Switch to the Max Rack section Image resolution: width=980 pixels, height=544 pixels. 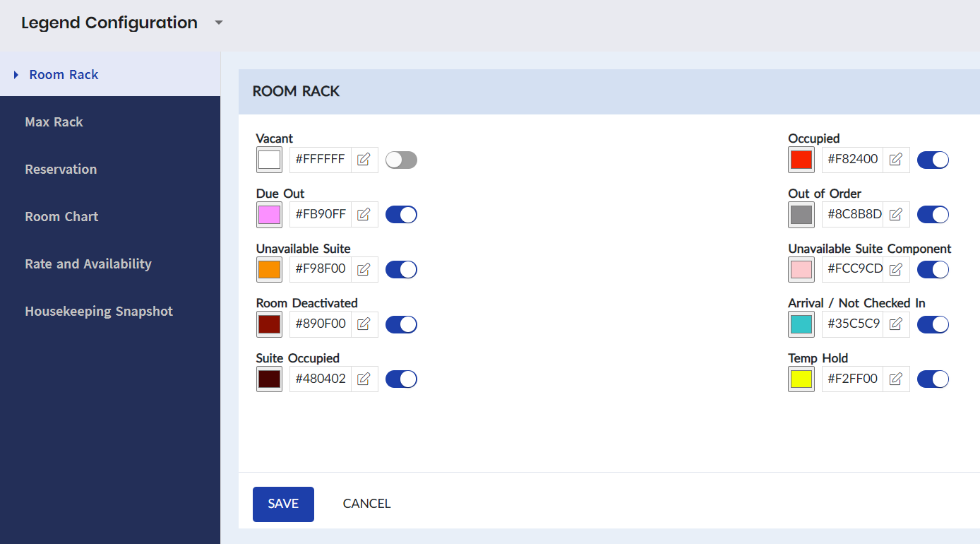point(54,122)
